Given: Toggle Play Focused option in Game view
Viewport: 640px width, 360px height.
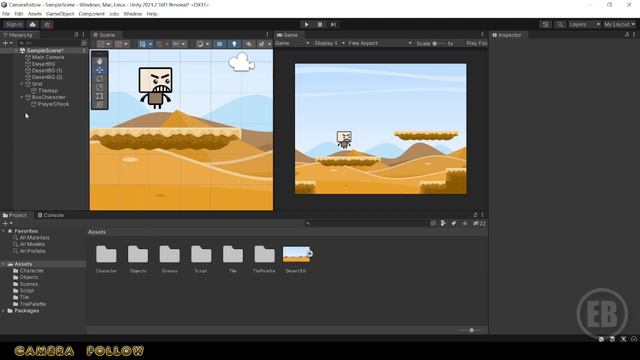Looking at the screenshot, I should [x=477, y=43].
